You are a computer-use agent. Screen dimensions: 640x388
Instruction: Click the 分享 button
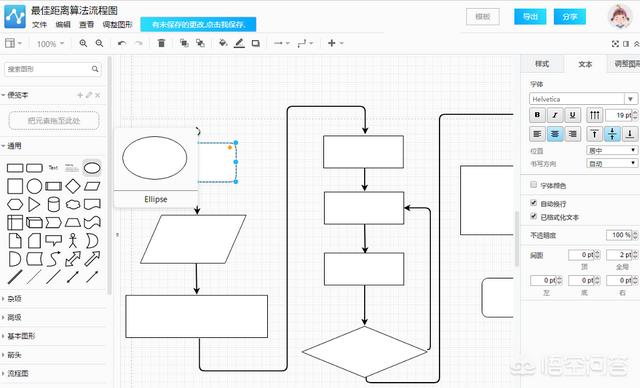(x=569, y=17)
